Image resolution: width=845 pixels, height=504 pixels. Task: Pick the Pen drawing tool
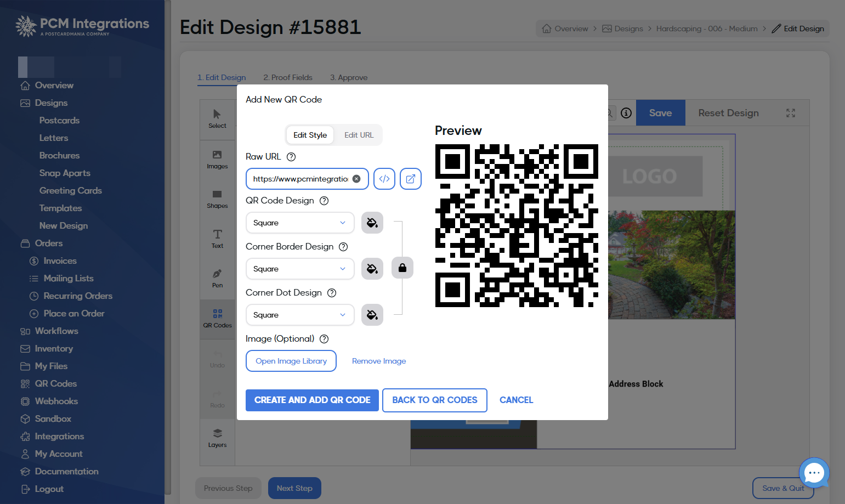(x=217, y=279)
